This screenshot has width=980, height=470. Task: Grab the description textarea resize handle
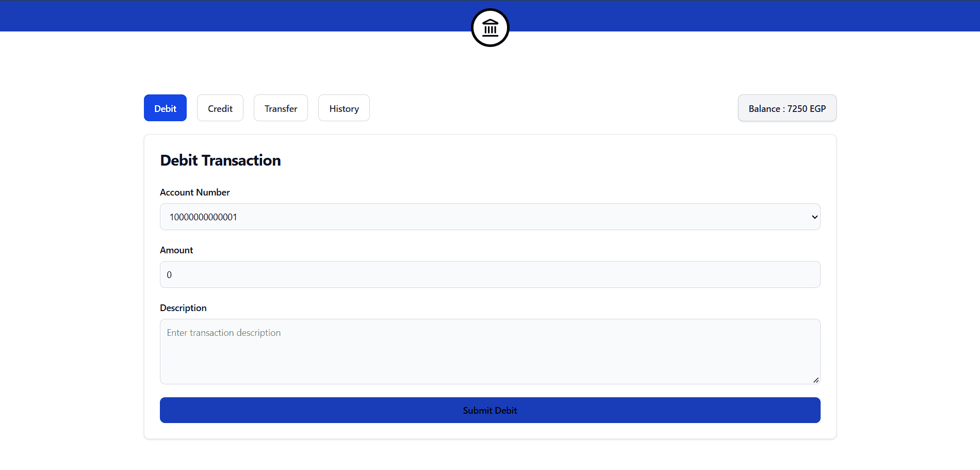tap(816, 380)
